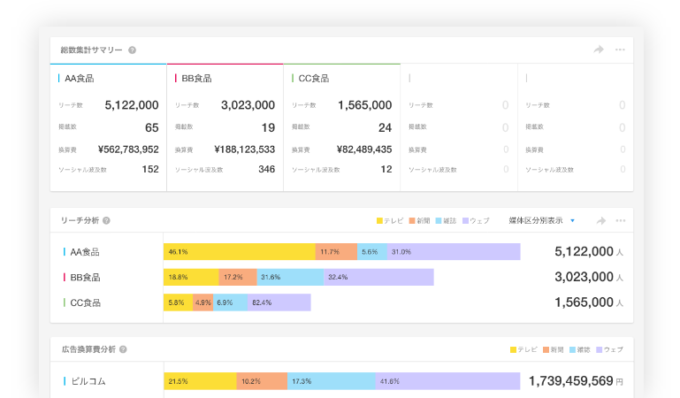Click total 1,565,000 人 in リーチ分析 CC食品 row
Viewport: 680px width, 398px height.
[589, 303]
